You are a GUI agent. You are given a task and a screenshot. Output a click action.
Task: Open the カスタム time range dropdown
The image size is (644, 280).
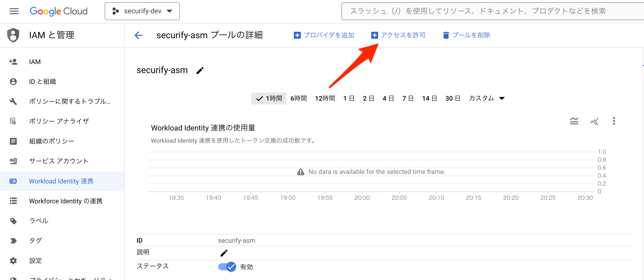[x=487, y=99]
